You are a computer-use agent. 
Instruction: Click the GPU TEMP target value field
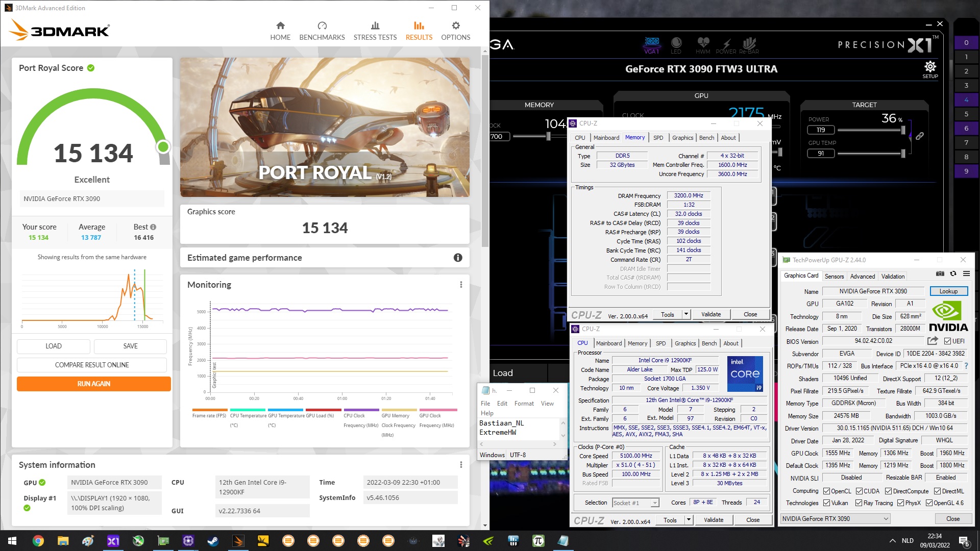pos(821,153)
